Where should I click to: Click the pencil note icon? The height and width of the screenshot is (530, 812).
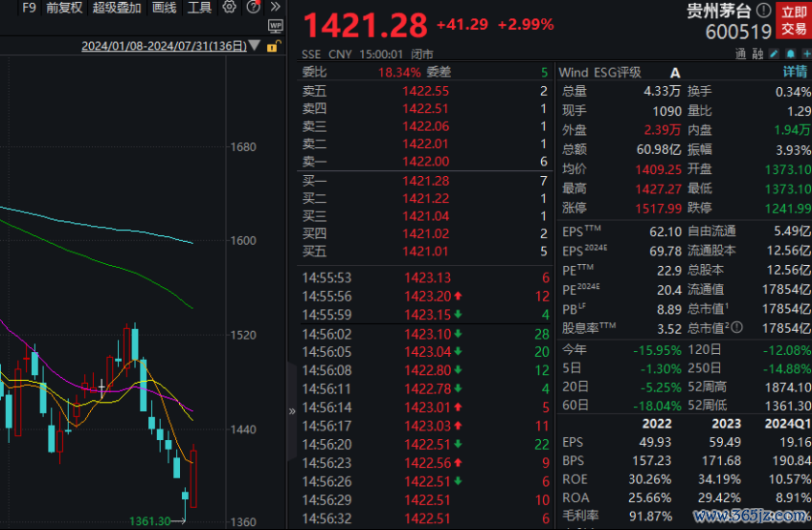tap(775, 54)
